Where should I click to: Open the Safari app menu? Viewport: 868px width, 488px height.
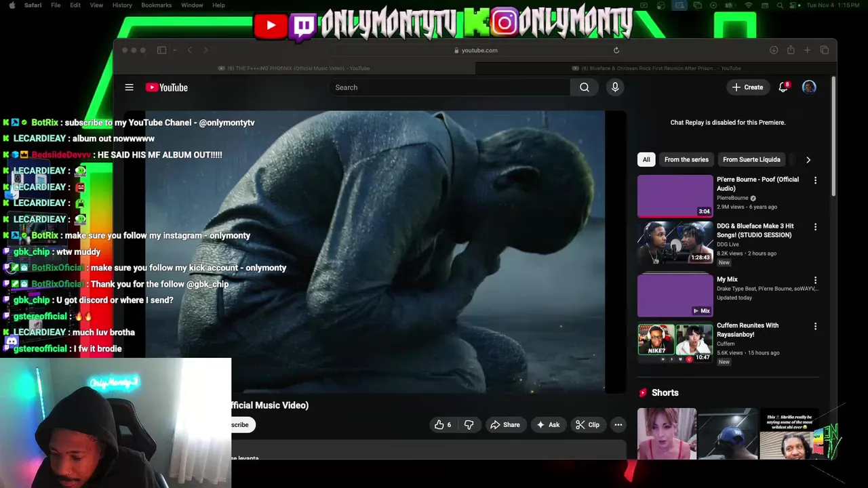33,5
